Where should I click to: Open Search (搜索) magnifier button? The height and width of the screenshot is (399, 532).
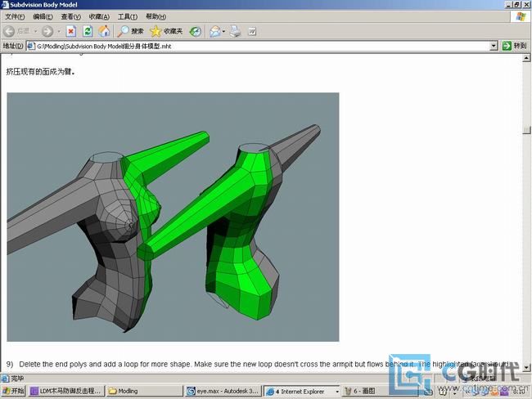pyautogui.click(x=130, y=31)
